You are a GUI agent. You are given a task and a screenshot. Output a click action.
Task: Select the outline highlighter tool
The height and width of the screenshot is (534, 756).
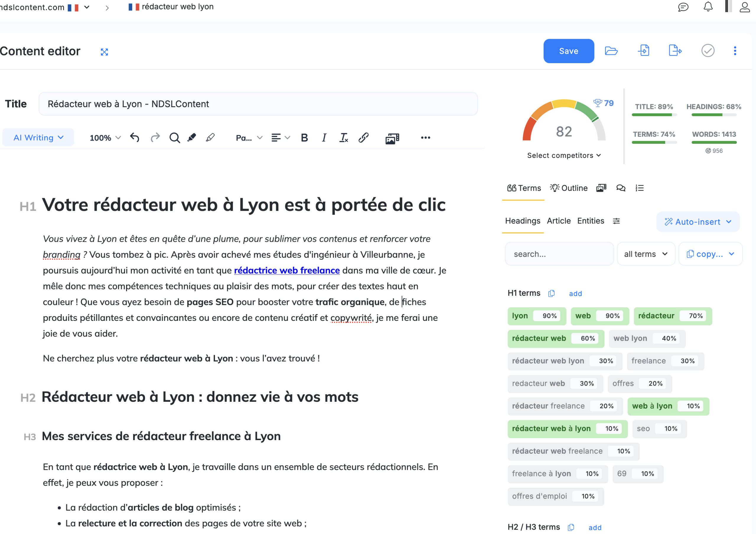click(x=210, y=138)
